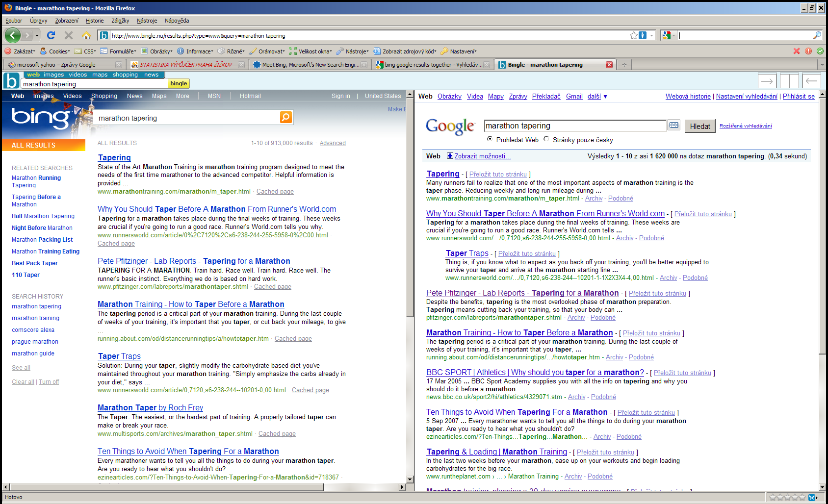Open the back/forward history dropdown arrow
This screenshot has height=504, width=828.
coord(37,35)
